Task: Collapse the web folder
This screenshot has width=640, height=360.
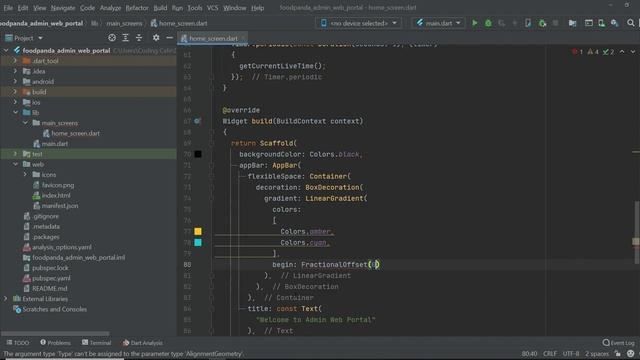Action: (15, 164)
